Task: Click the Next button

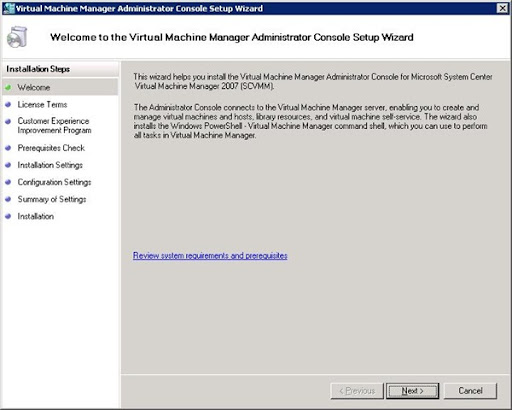Action: 412,391
